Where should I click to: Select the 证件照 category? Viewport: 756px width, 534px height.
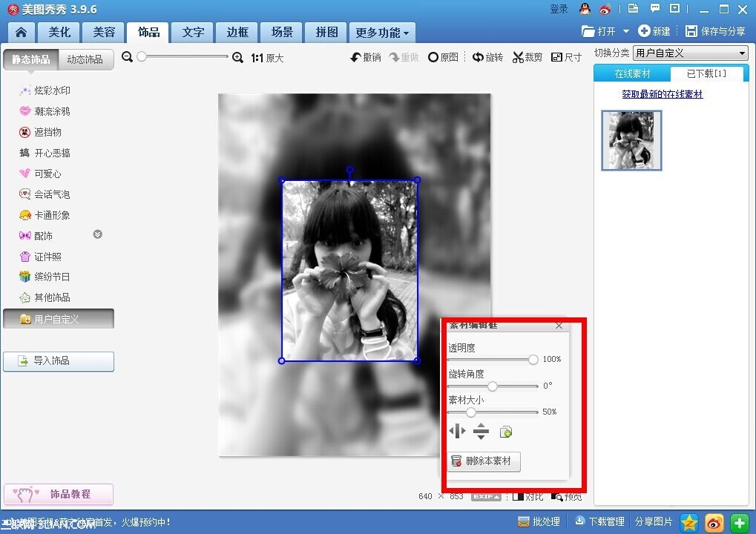tap(41, 257)
